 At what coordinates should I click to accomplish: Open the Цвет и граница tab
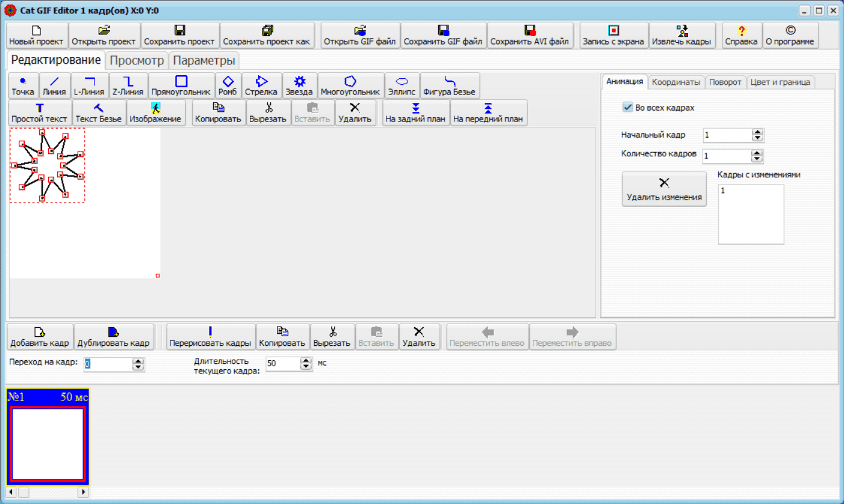coord(781,82)
